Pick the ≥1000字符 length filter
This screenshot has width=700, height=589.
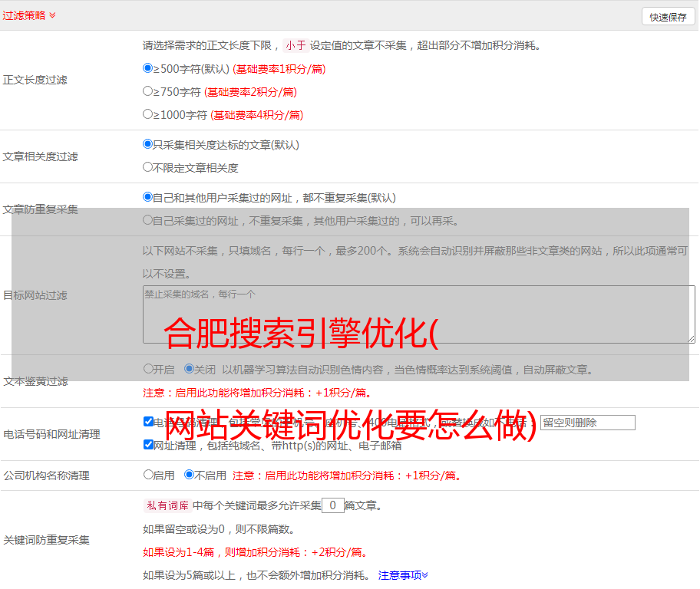pos(148,114)
